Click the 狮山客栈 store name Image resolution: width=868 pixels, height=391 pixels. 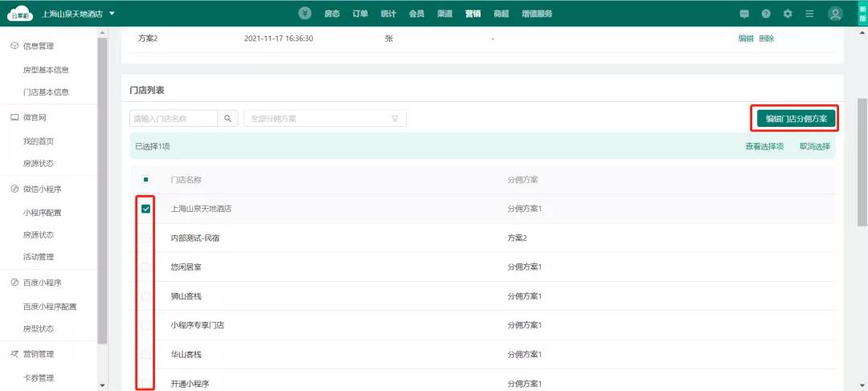[186, 296]
